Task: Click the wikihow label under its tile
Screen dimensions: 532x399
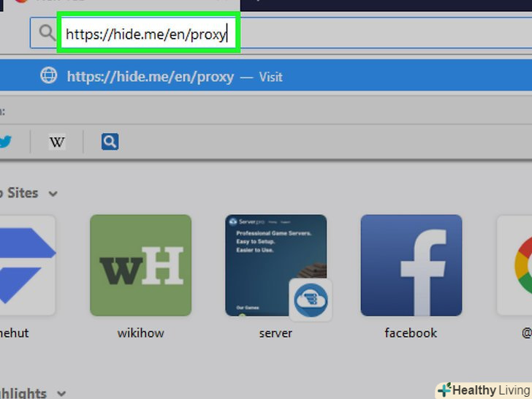Action: click(x=141, y=332)
